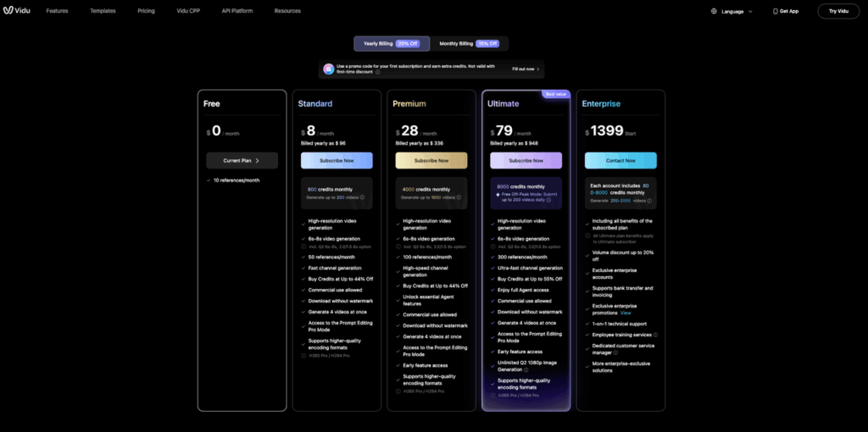Viewport: 868px width, 432px height.
Task: Subscribe to the Ultimate plan
Action: (526, 160)
